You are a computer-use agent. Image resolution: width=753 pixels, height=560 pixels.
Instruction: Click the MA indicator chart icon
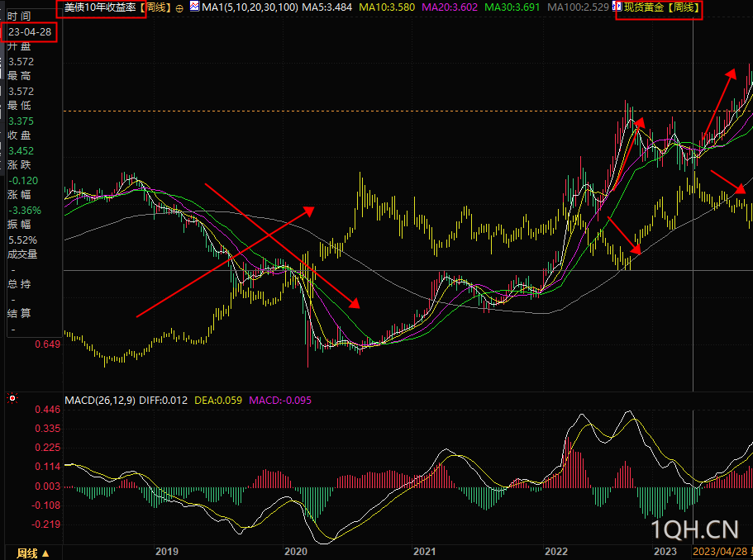coord(194,7)
